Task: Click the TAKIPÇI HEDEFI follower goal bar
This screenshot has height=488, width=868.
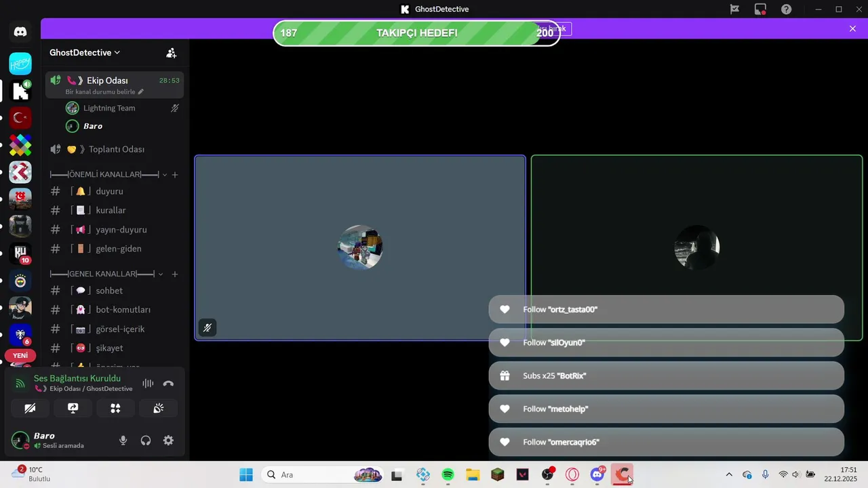Action: click(416, 33)
